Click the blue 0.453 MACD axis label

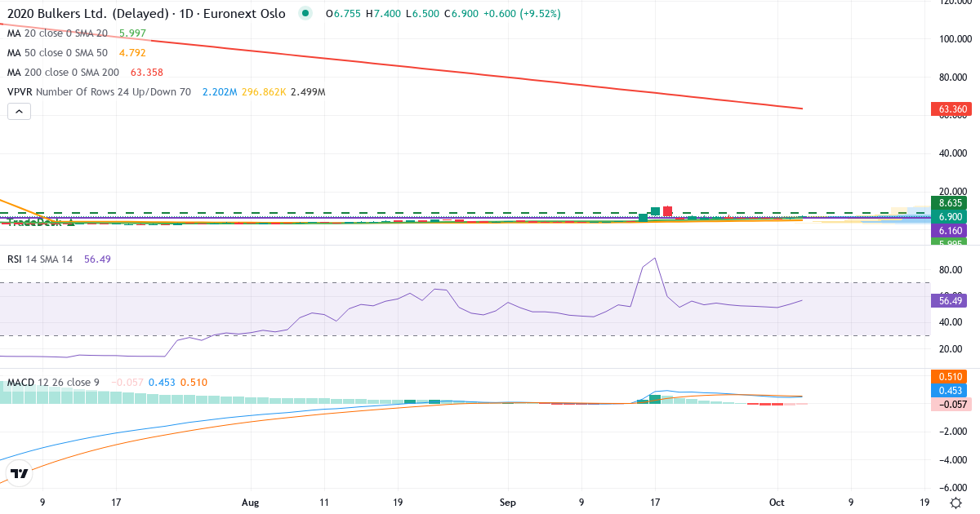(x=948, y=391)
